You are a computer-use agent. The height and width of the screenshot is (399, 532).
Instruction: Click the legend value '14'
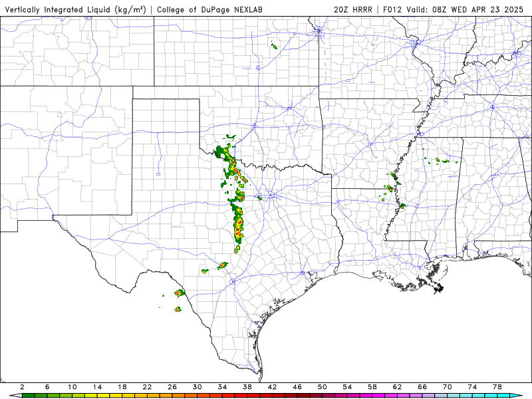[97, 387]
